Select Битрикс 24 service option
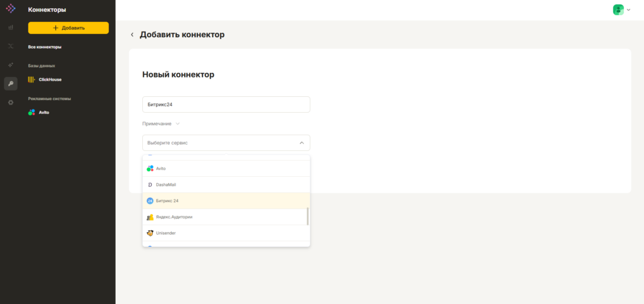644x304 pixels. [x=226, y=201]
